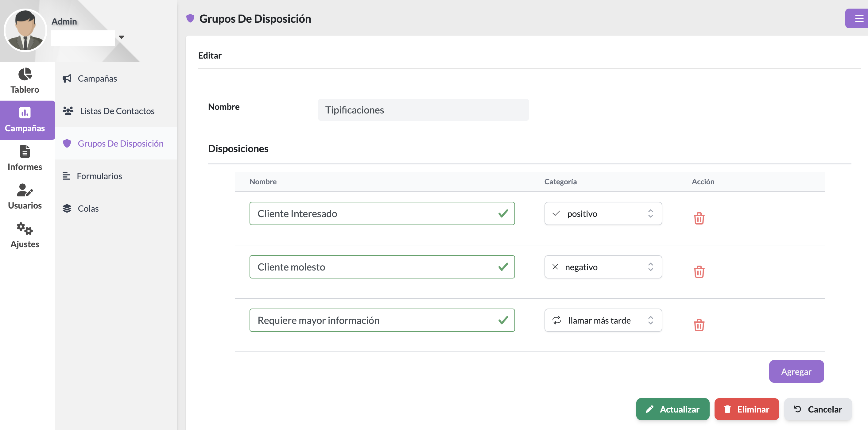This screenshot has width=868, height=430.
Task: Click the admin avatar picture
Action: [25, 30]
